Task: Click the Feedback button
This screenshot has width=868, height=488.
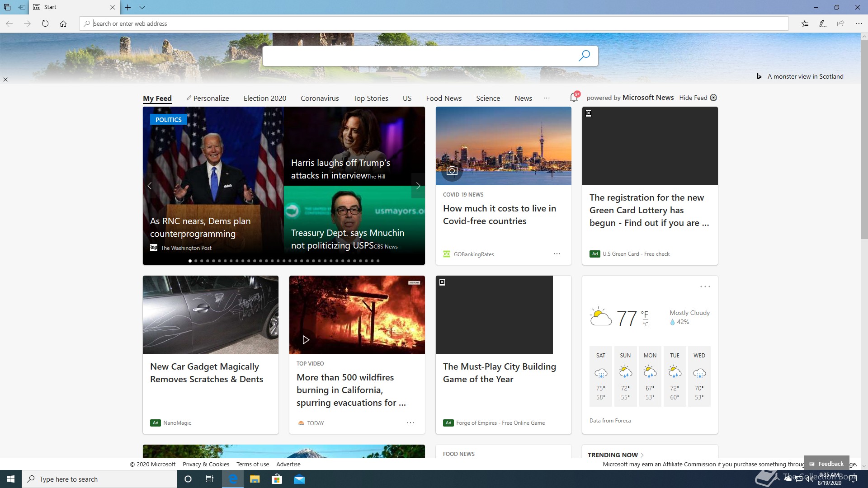Action: pyautogui.click(x=826, y=464)
